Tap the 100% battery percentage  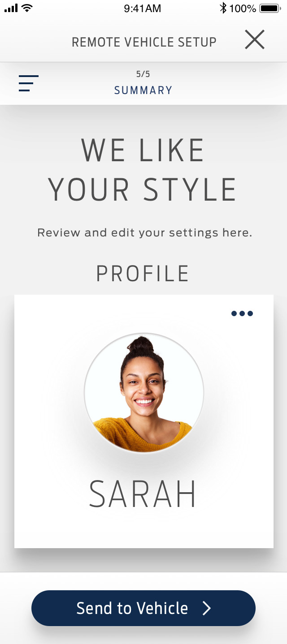click(243, 8)
